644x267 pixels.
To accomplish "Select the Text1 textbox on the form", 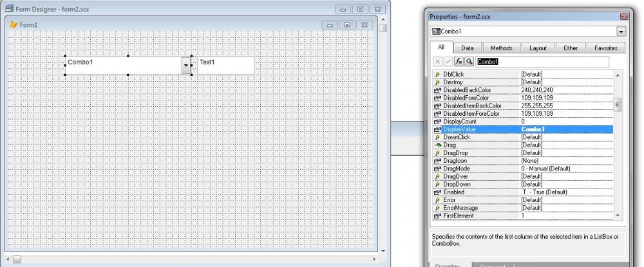I will coord(225,65).
